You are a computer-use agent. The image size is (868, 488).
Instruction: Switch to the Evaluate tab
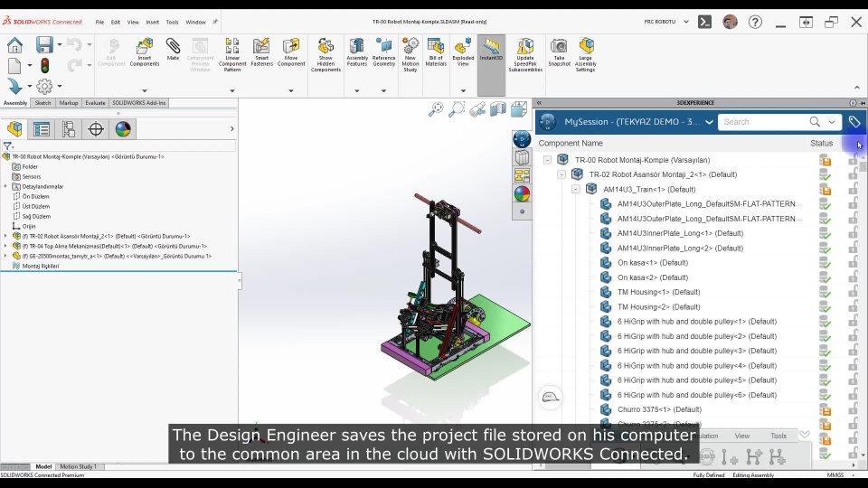coord(95,103)
